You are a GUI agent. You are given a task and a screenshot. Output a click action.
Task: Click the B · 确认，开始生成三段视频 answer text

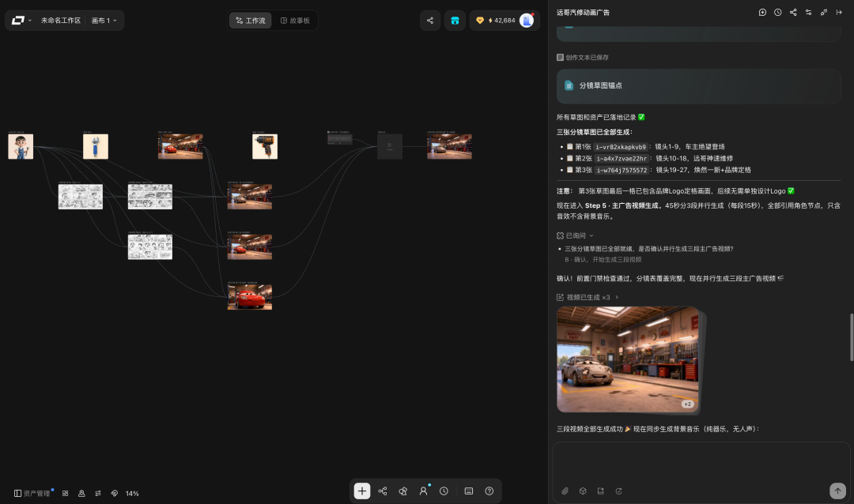coord(603,260)
